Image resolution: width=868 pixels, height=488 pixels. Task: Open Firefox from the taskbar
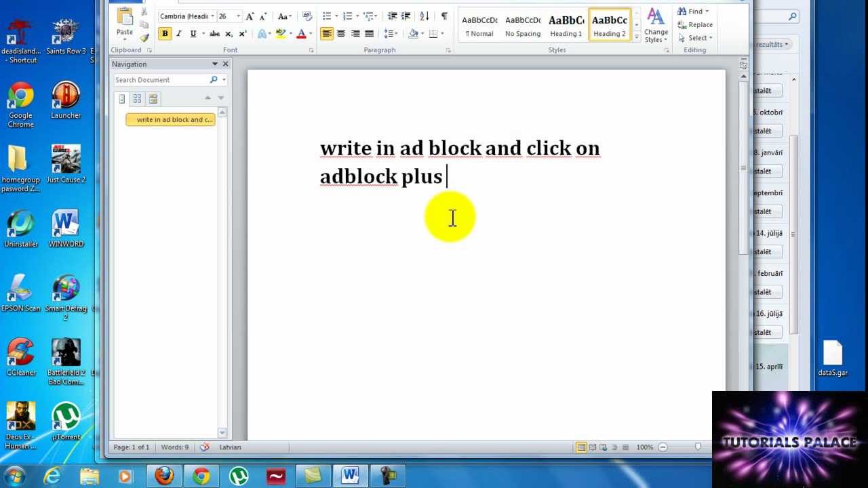[164, 476]
